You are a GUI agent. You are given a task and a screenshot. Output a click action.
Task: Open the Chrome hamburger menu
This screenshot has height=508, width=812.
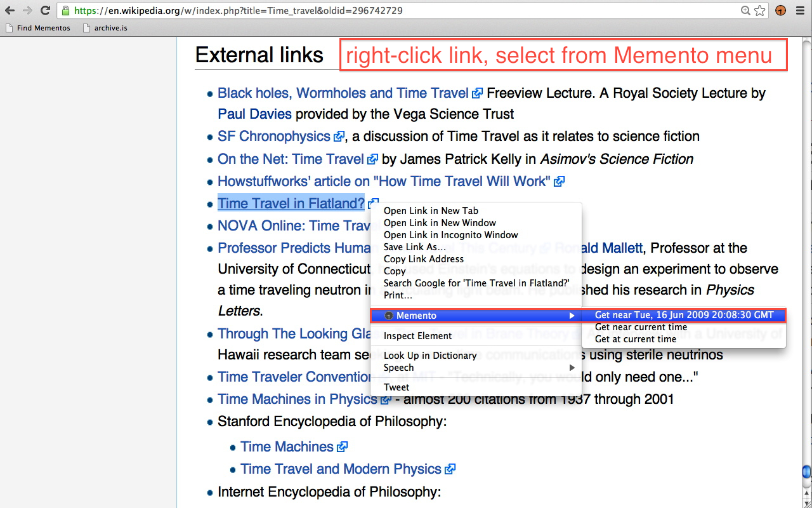click(x=800, y=11)
